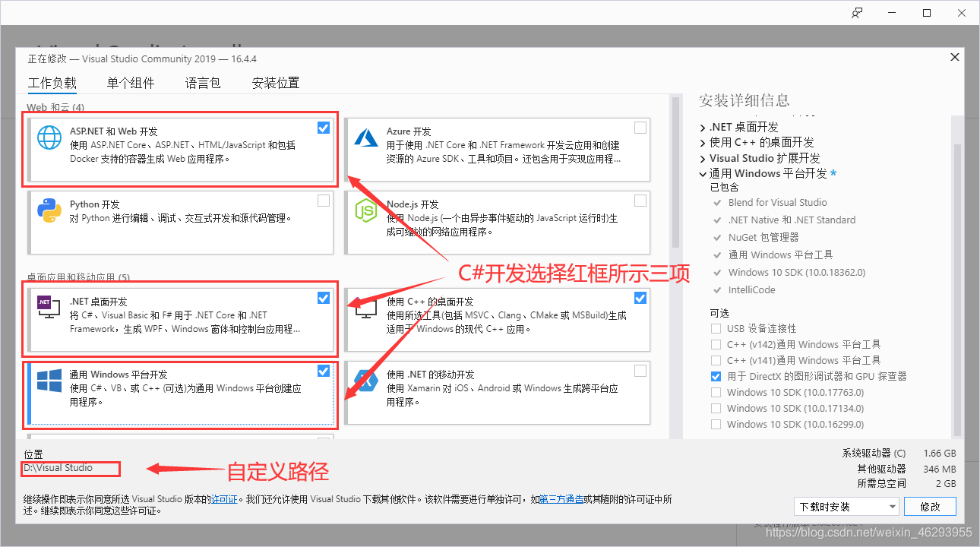Click the feedback icon in title bar
This screenshot has height=547, width=980.
pos(857,13)
